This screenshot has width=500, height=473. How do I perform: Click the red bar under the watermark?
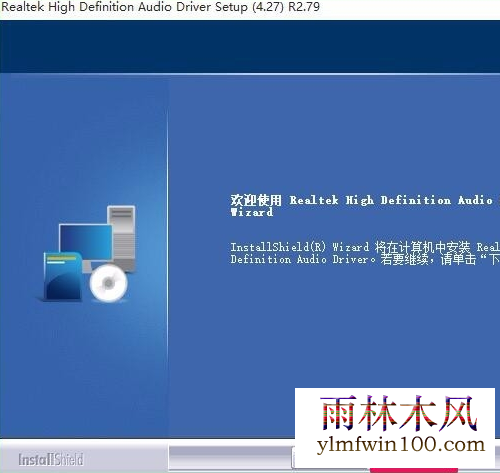(414, 471)
